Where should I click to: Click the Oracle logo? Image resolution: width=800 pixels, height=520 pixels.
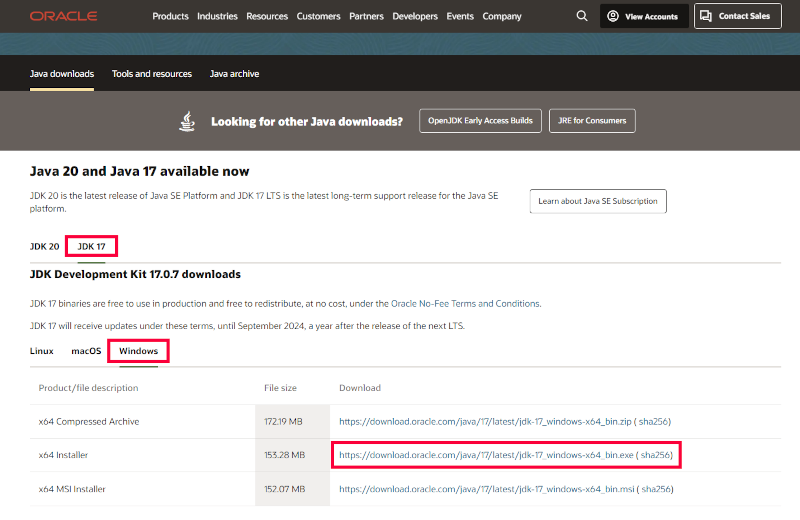pyautogui.click(x=63, y=16)
